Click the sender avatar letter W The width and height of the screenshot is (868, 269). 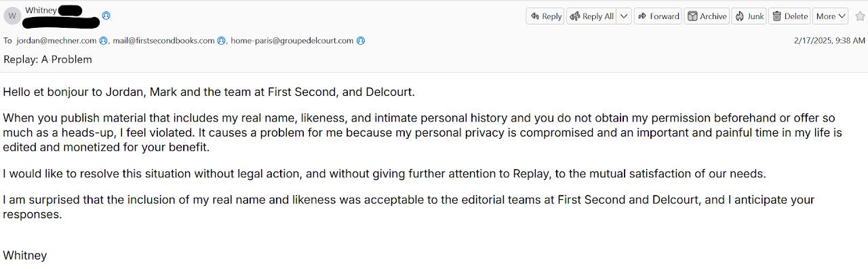point(12,15)
